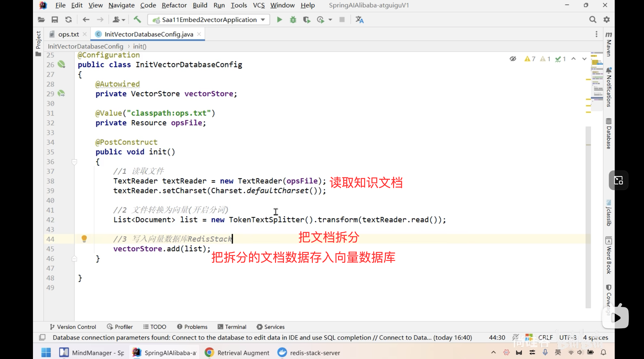
Task: Click the Search Everywhere magnifier icon
Action: click(x=593, y=19)
